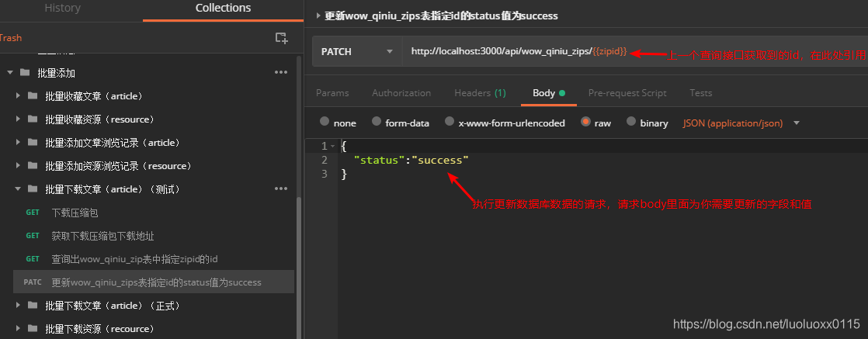Click the folder icon of 批量添加资源浏览记录（resource）
This screenshot has width=868, height=339.
(33, 165)
